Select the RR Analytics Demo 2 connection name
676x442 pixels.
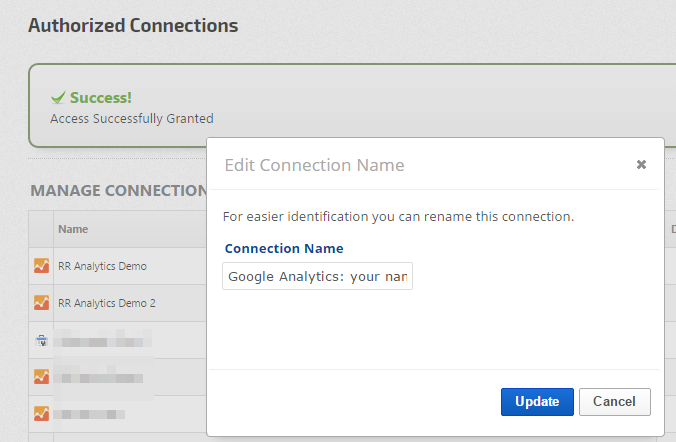click(106, 302)
